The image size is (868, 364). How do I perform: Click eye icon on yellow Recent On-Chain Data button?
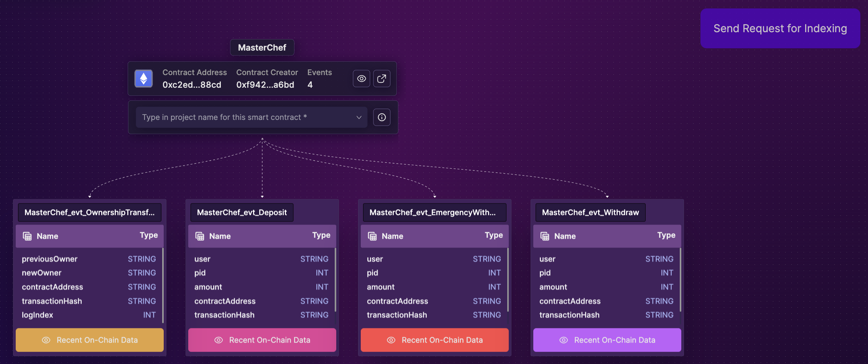click(46, 340)
